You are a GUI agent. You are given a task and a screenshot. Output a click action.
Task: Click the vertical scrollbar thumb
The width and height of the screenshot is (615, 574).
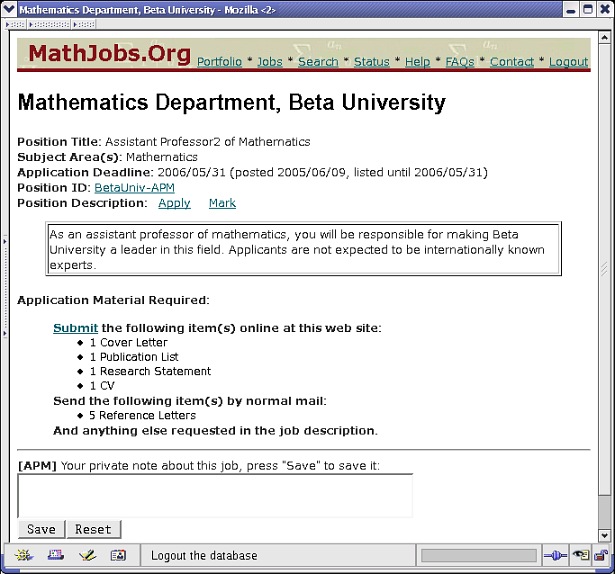[604, 269]
